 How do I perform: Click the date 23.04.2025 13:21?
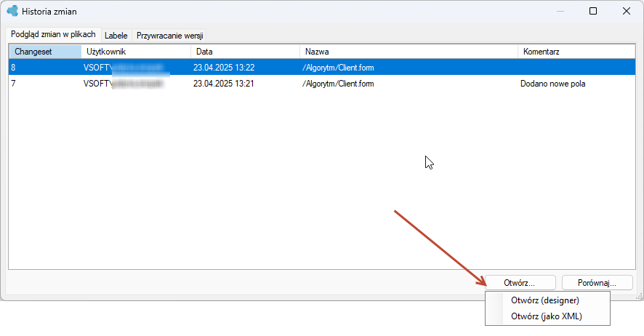click(224, 84)
